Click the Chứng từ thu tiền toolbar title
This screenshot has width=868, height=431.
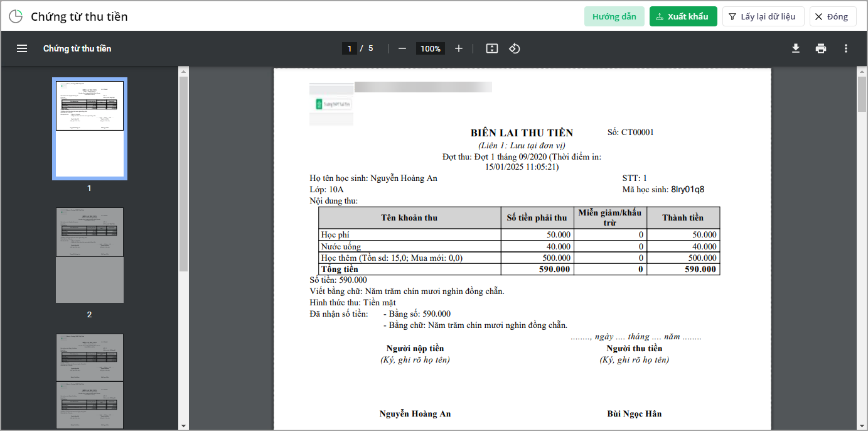click(x=77, y=48)
